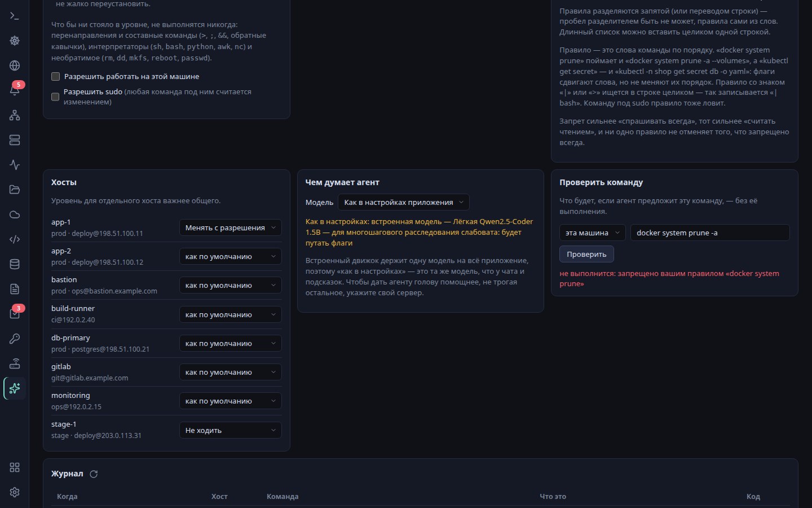Enable «Разрешить работать на этой машине» checkbox
812x508 pixels.
click(55, 77)
